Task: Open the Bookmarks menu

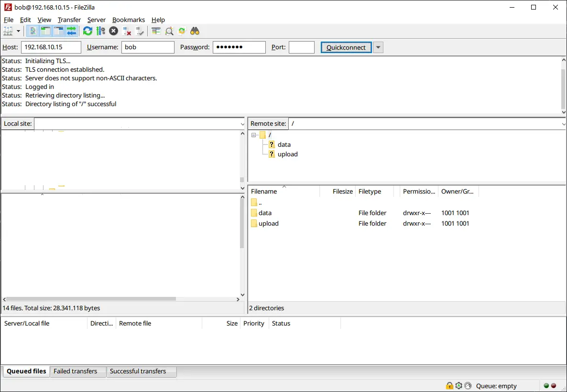Action: tap(128, 20)
